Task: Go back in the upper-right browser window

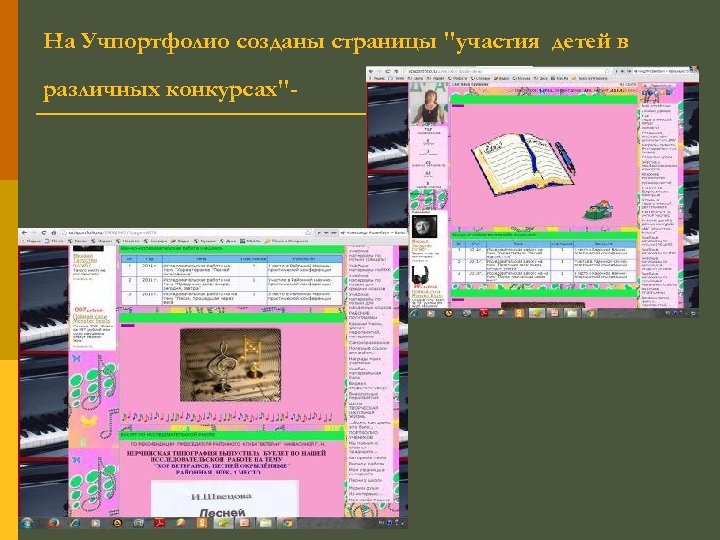Action: pyautogui.click(x=371, y=71)
